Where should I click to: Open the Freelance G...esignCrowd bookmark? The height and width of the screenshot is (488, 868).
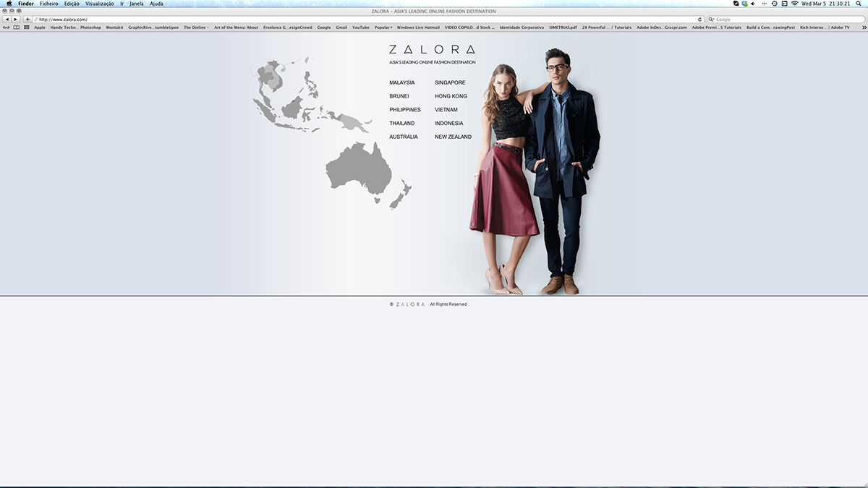pyautogui.click(x=287, y=27)
